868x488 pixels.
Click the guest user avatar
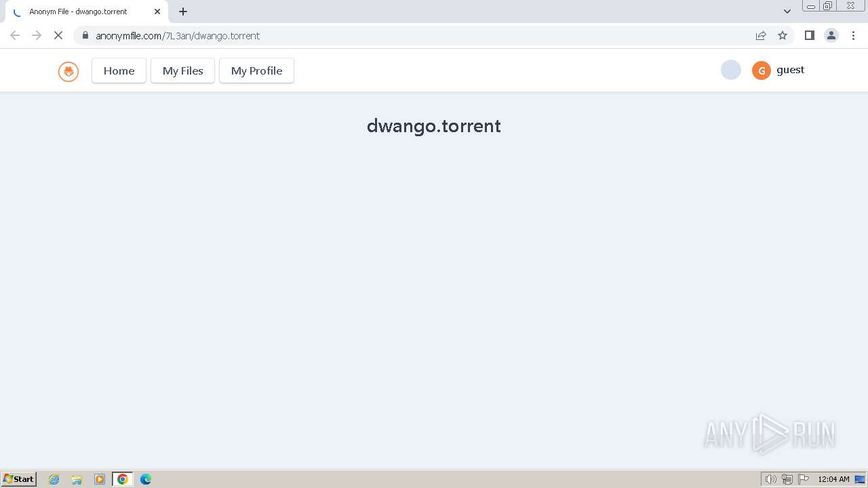click(x=761, y=70)
